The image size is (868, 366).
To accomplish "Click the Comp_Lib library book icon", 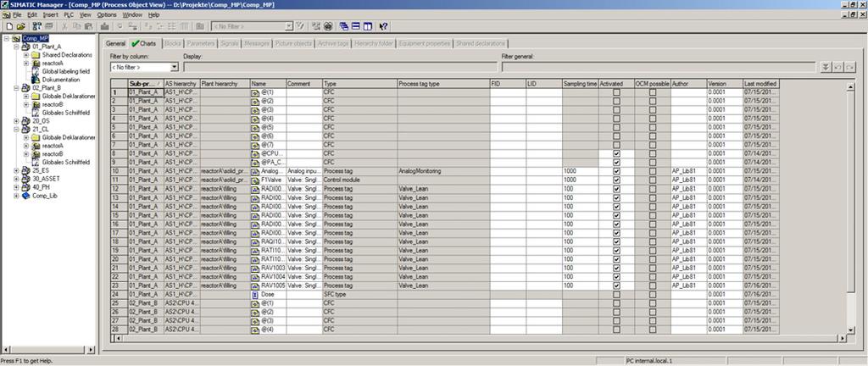I will [26, 196].
